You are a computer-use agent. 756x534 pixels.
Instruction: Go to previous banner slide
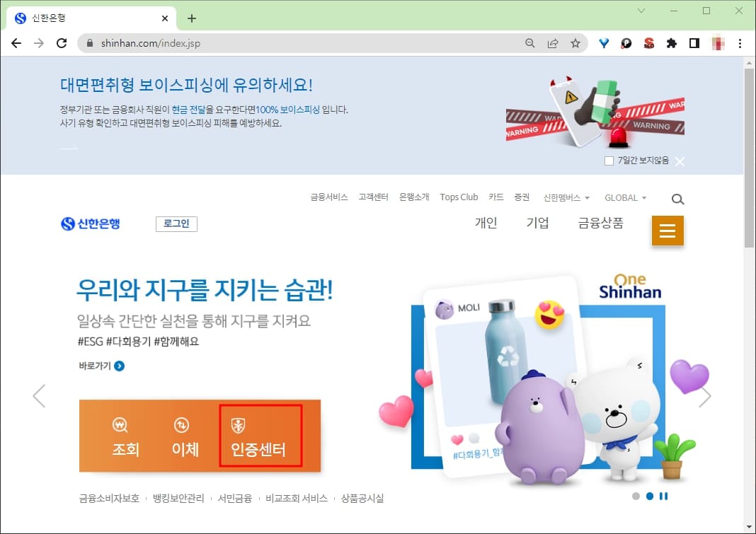pos(39,396)
